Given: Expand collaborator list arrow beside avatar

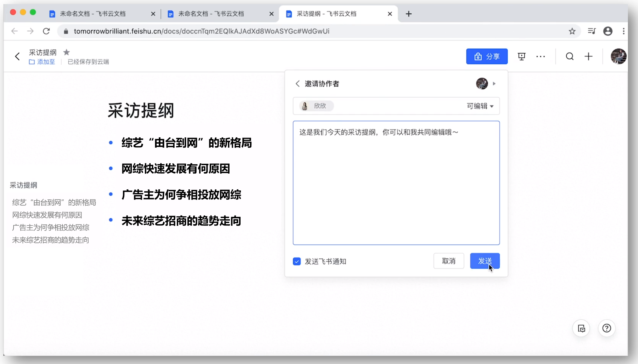Looking at the screenshot, I should coord(494,84).
